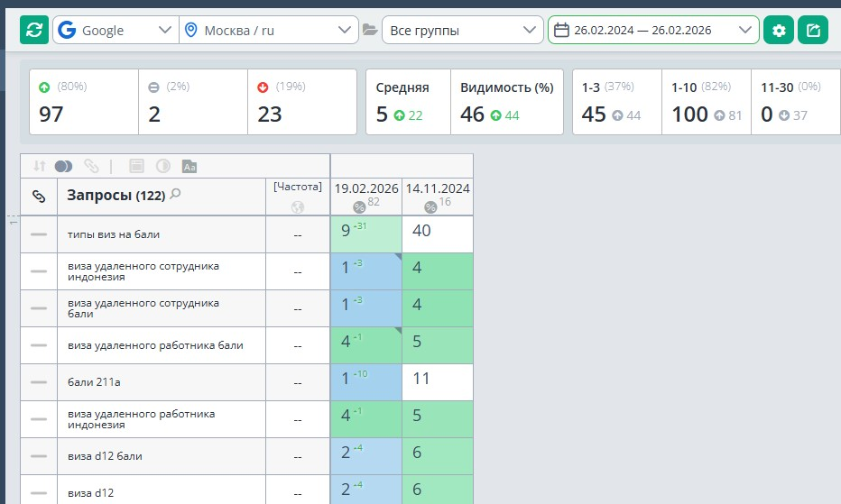Click the percent badge under 19.02.2026
The width and height of the screenshot is (841, 504).
point(359,207)
